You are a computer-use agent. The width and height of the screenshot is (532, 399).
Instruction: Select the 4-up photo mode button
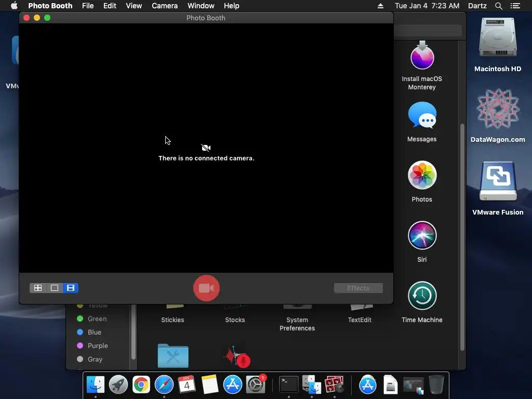tap(38, 288)
